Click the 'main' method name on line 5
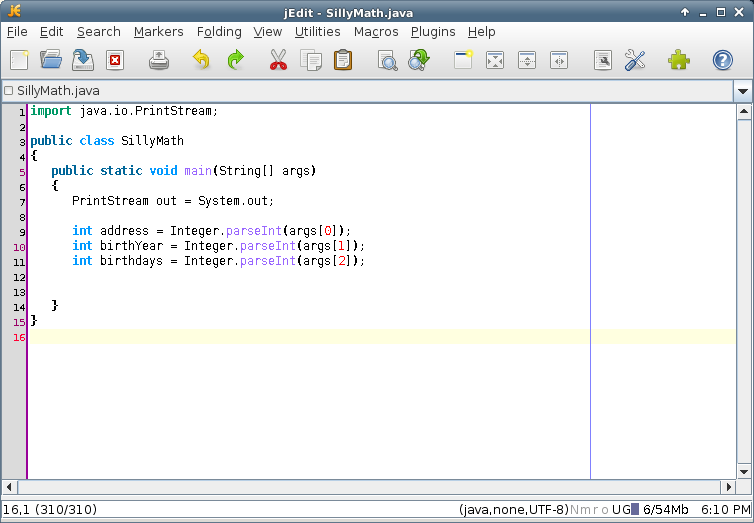This screenshot has height=523, width=754. click(198, 171)
